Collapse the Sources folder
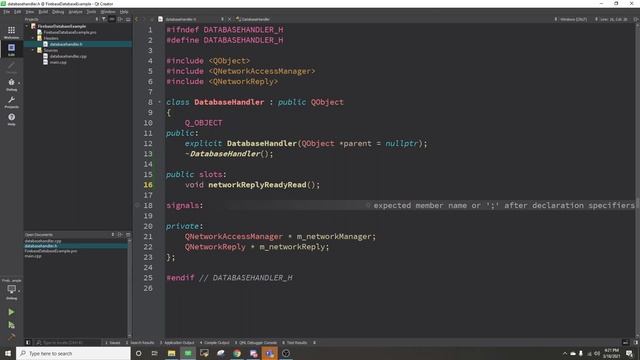Screen dimensions: 640x360 tap(33, 50)
